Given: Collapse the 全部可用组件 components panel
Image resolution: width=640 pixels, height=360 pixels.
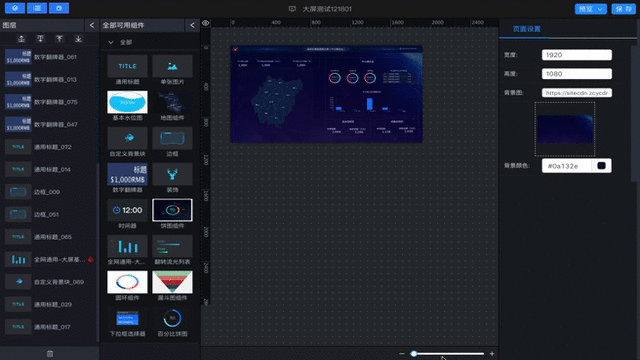Looking at the screenshot, I should coord(192,25).
